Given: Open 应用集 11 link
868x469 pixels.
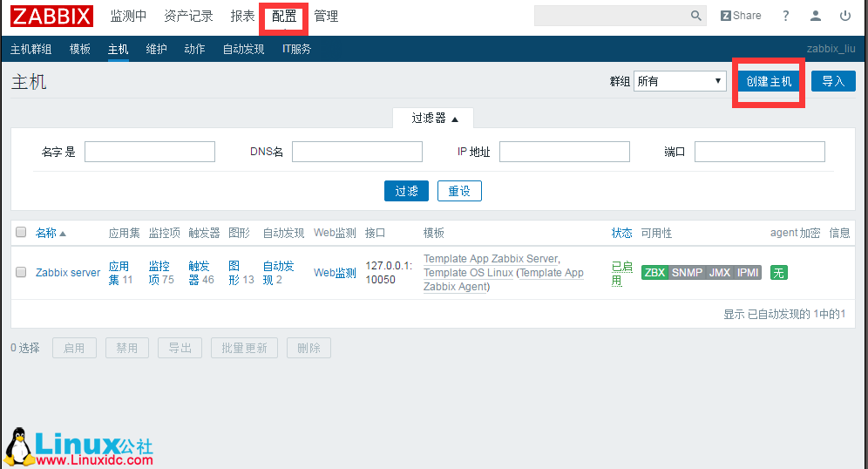Looking at the screenshot, I should tap(119, 273).
